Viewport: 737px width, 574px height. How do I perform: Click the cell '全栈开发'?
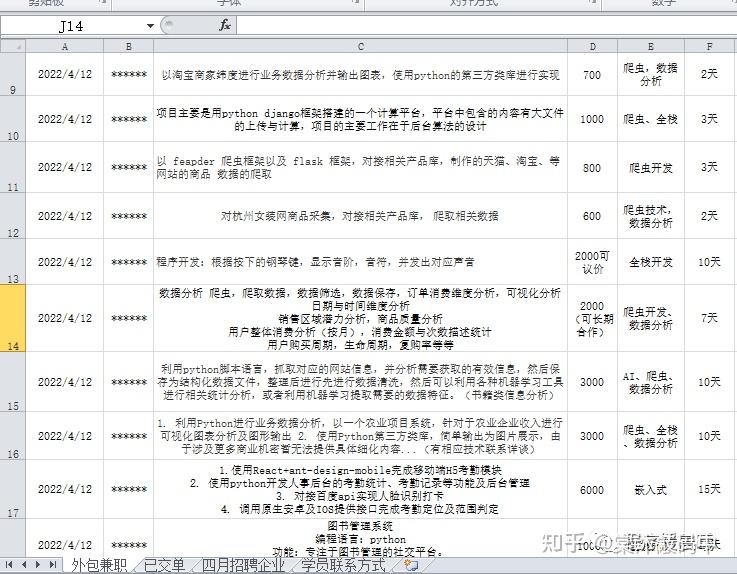pyautogui.click(x=651, y=262)
